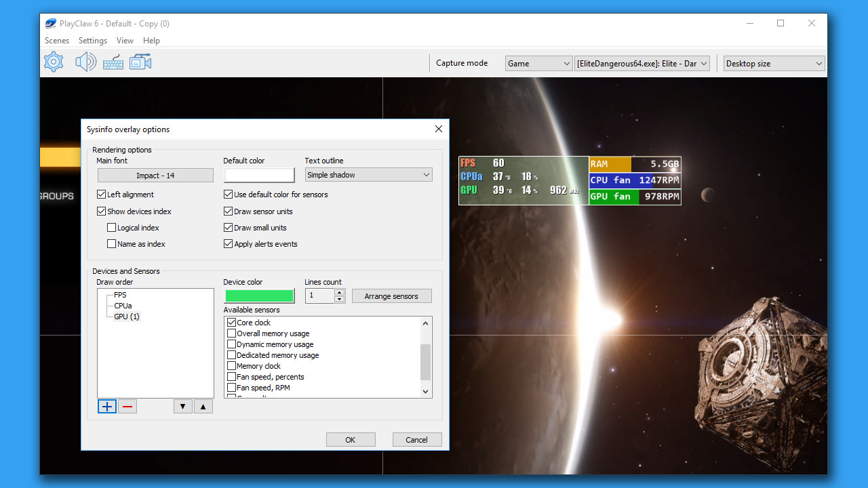
Task: Open the Scenes menu
Action: [56, 41]
